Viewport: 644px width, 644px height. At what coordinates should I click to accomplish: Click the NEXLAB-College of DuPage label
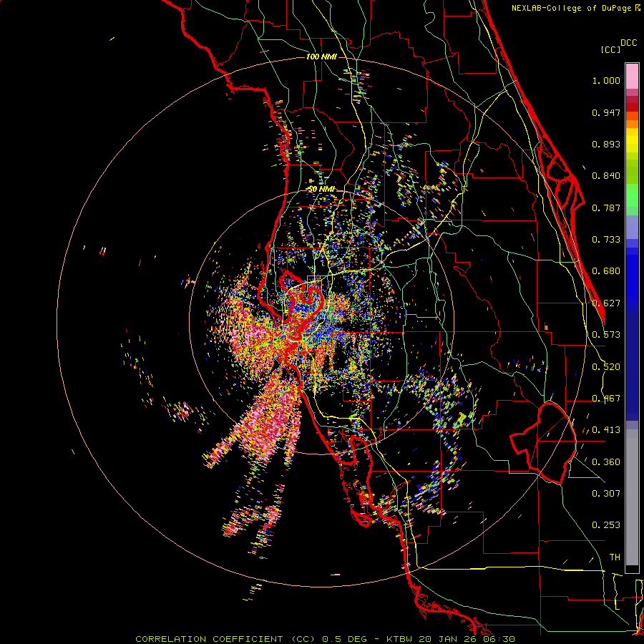point(571,8)
